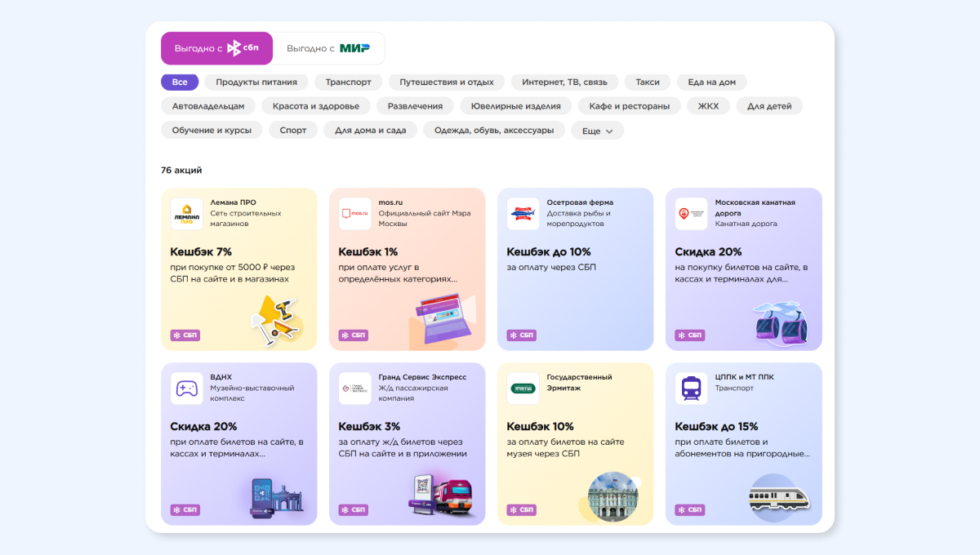Click the 76 акций count text
The height and width of the screenshot is (555, 980).
tap(181, 170)
